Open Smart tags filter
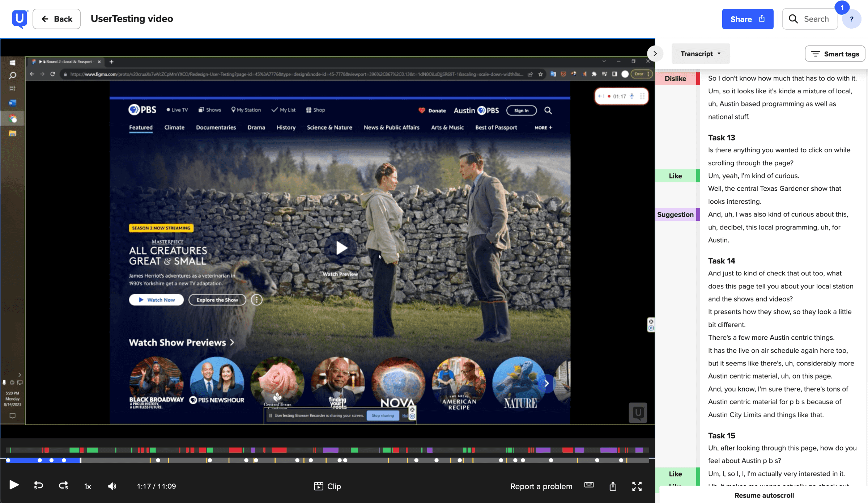Image resolution: width=868 pixels, height=503 pixels. click(835, 54)
